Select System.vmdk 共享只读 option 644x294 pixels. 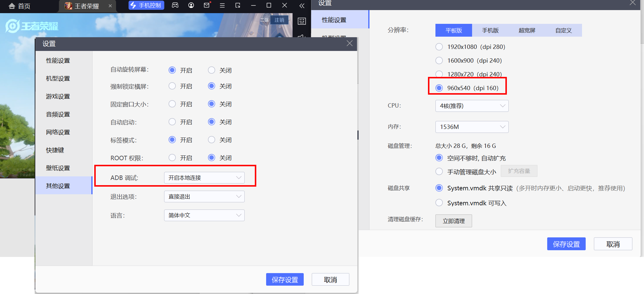click(x=439, y=188)
